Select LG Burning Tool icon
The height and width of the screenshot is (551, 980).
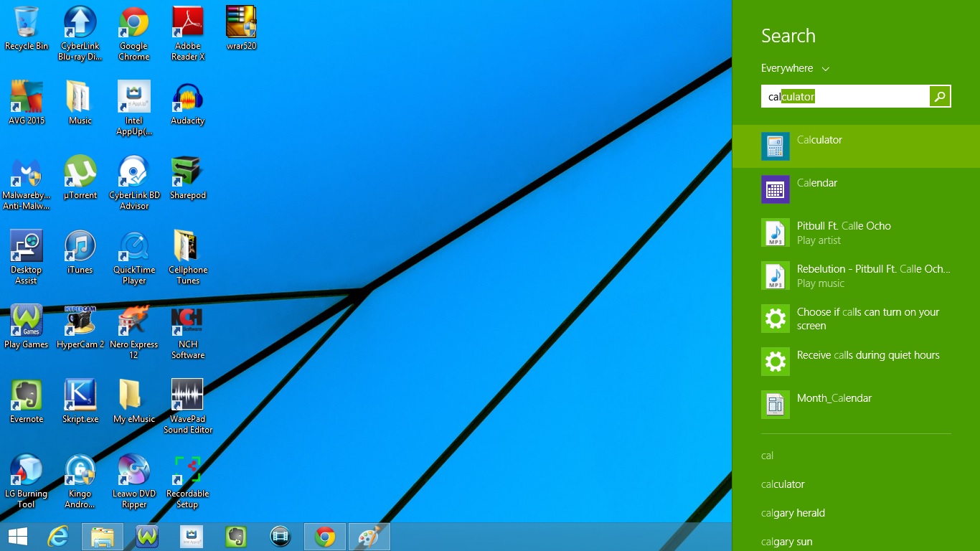(x=27, y=481)
